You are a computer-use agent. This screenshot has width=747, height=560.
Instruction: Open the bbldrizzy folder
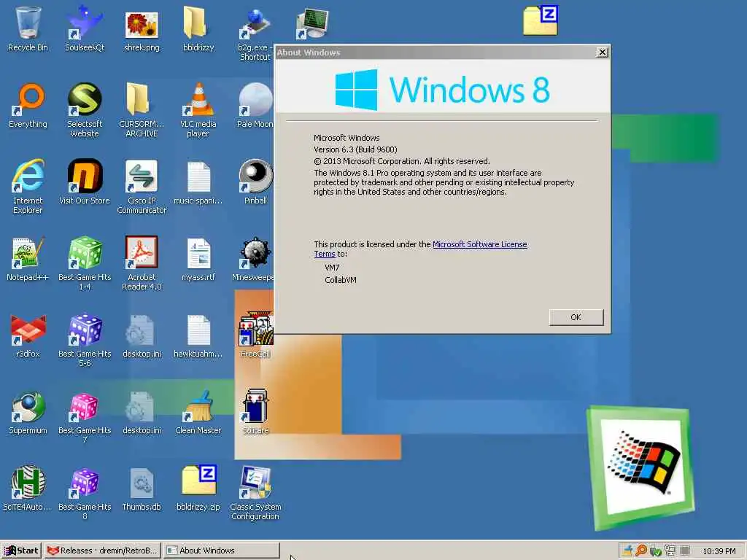(x=198, y=28)
